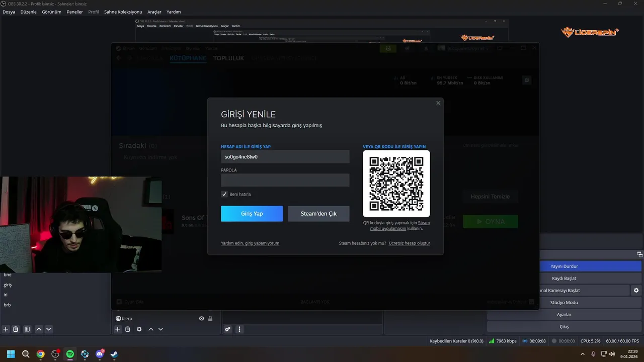Remove the selected source with trash icon
This screenshot has width=644, height=362.
tap(128, 329)
